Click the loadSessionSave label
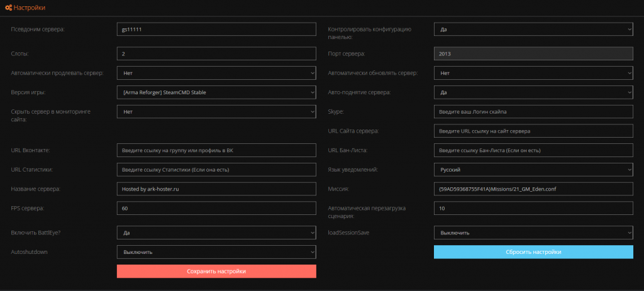 point(348,233)
